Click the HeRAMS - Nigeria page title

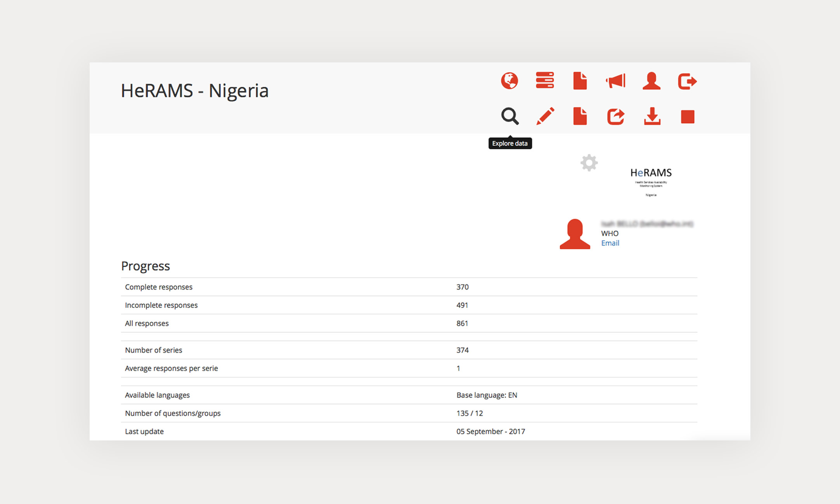tap(194, 91)
